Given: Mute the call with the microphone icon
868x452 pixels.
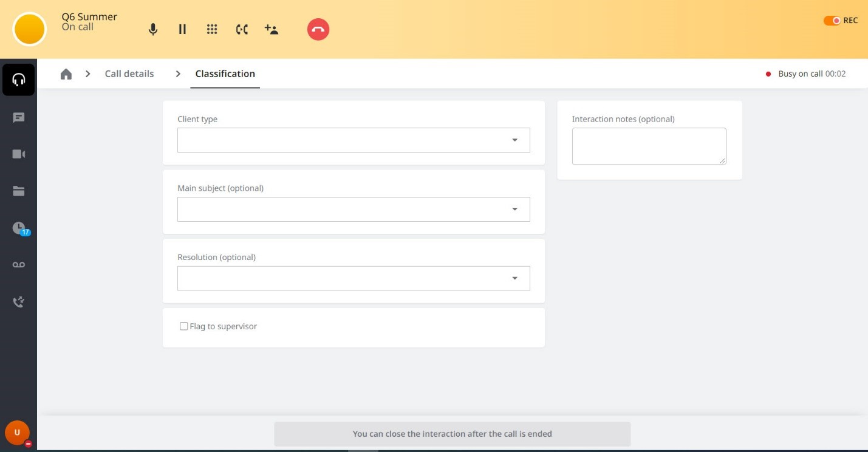Looking at the screenshot, I should [x=153, y=29].
